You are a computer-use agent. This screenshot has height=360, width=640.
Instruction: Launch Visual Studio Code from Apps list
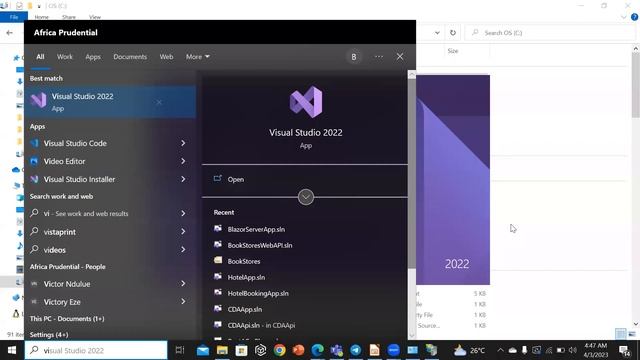75,143
